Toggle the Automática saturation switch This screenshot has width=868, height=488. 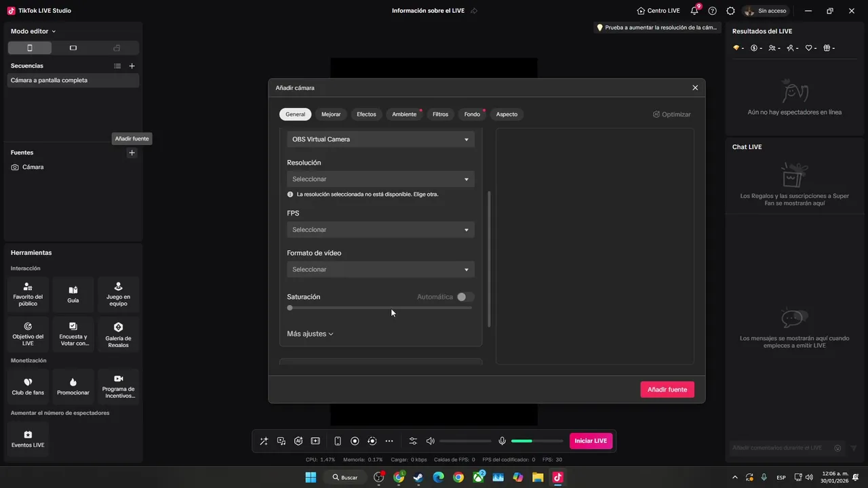tap(465, 297)
